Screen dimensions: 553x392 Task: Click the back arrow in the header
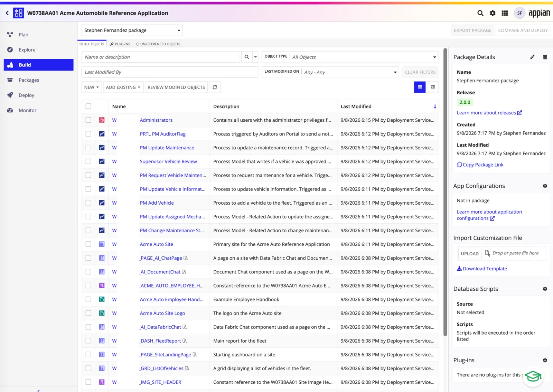(x=7, y=13)
